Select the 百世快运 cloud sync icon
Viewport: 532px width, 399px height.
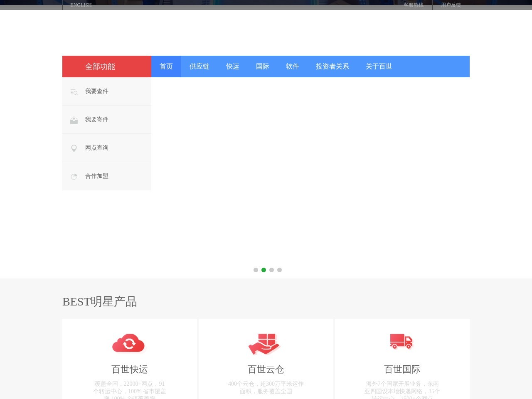[129, 343]
